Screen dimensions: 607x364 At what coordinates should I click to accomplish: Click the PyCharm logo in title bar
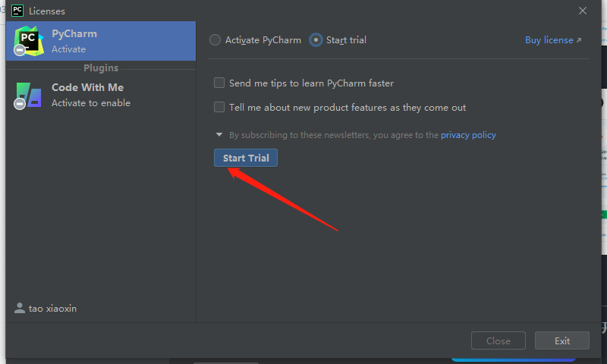coord(17,11)
